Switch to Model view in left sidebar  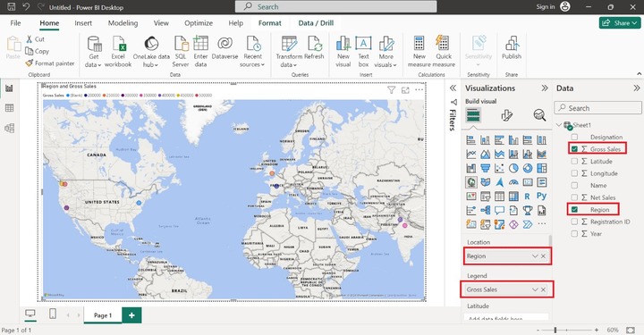click(9, 129)
